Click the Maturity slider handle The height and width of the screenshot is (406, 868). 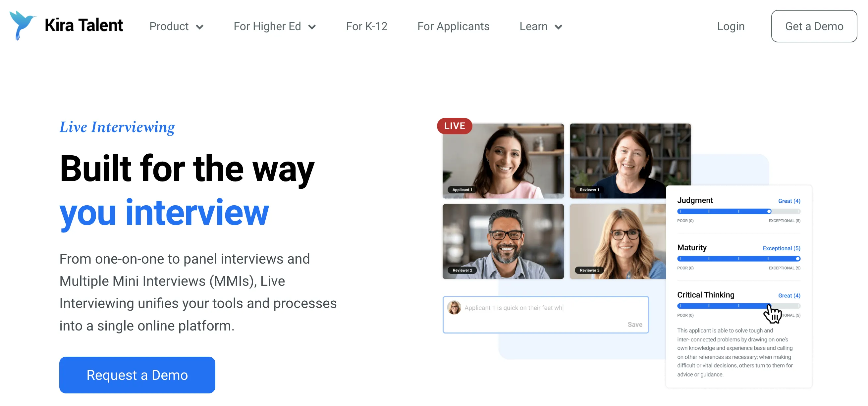point(797,258)
